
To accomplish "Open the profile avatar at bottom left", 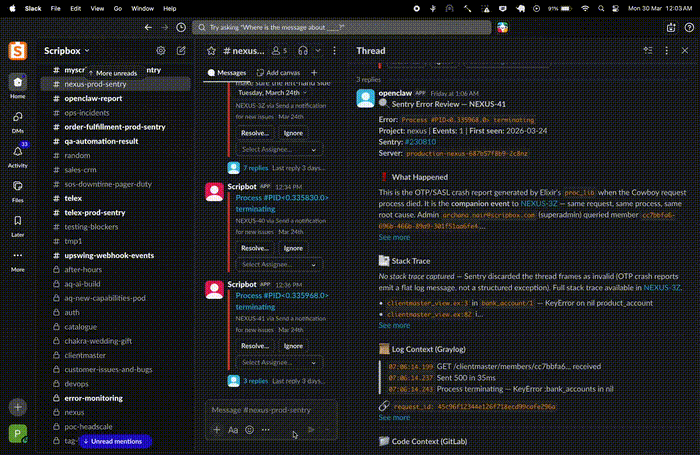I will click(18, 434).
